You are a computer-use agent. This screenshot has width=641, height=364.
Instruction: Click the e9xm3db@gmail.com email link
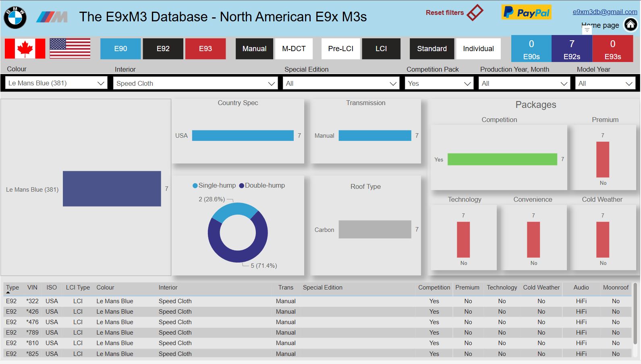(605, 12)
